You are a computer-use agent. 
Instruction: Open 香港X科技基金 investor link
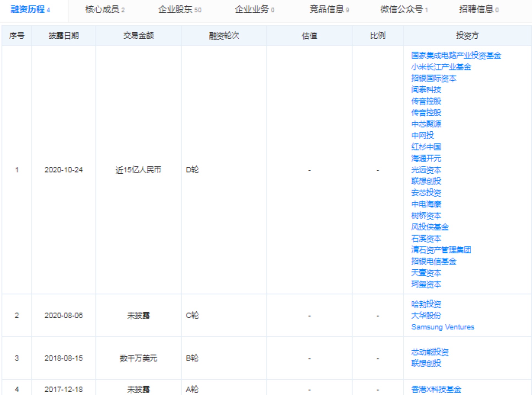[436, 389]
